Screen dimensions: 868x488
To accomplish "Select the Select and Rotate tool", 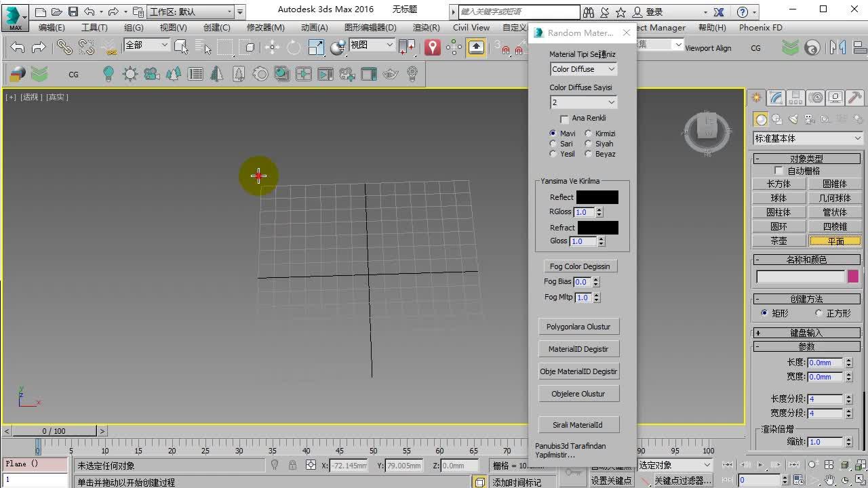I will [x=294, y=47].
